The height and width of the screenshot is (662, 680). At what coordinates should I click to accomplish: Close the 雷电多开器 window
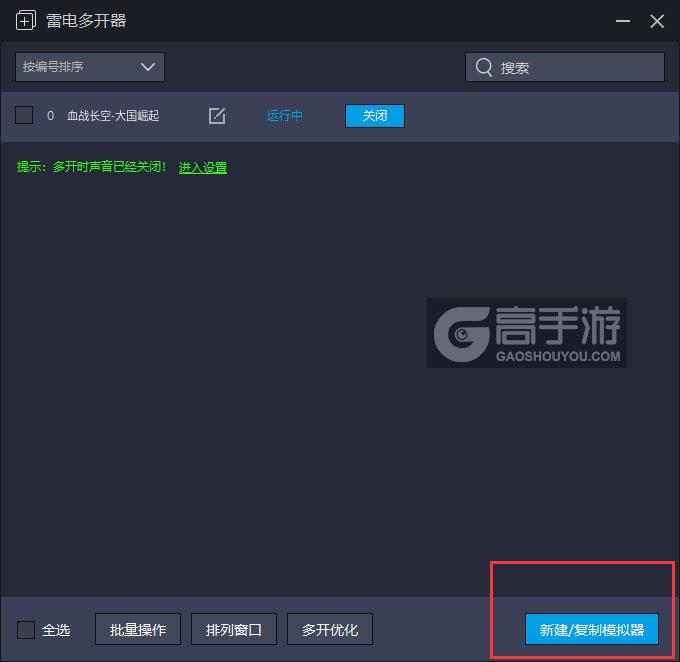coord(657,21)
